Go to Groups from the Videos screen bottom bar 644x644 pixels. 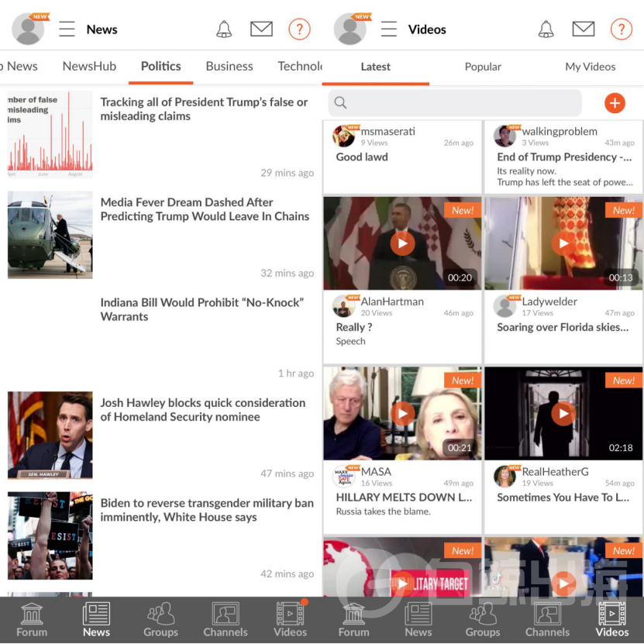click(x=483, y=620)
